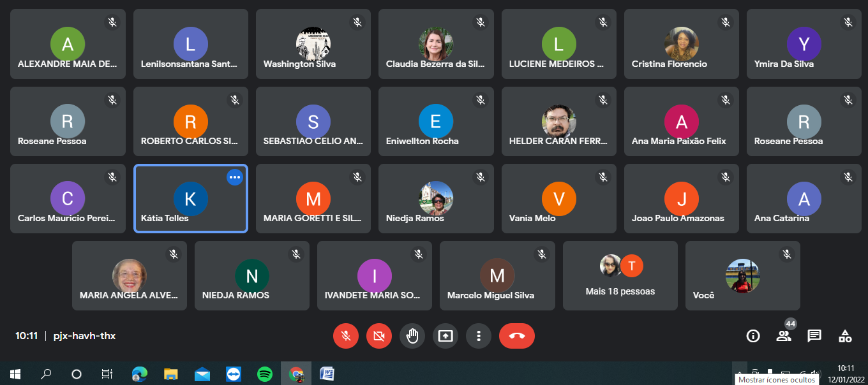Click muted mic icon on Claudia Bezerra tile

click(x=481, y=22)
